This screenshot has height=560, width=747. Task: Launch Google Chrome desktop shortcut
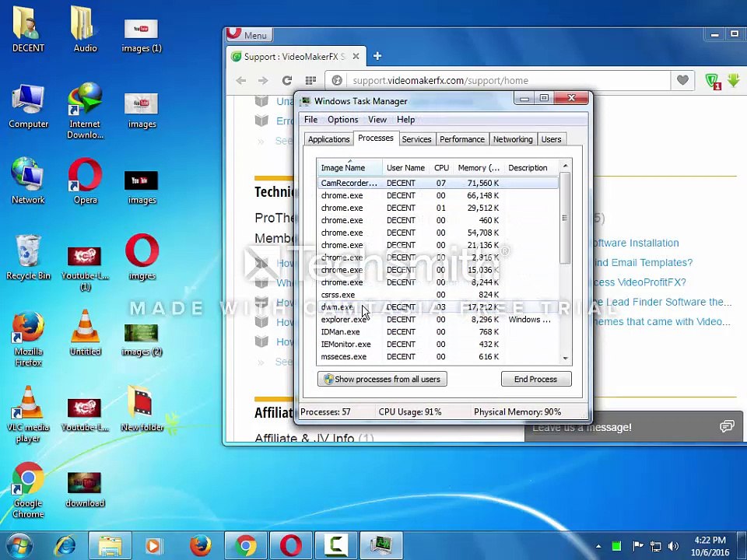pyautogui.click(x=28, y=491)
